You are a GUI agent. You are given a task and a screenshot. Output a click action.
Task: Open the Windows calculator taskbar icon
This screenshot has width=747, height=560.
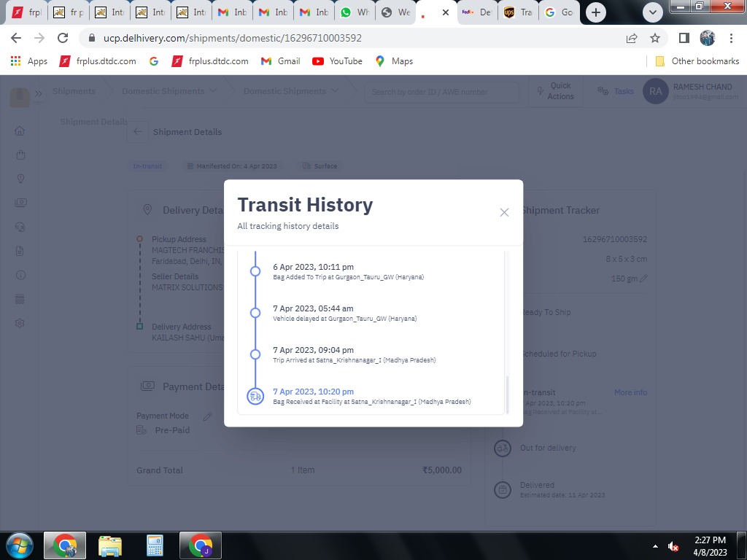point(154,545)
